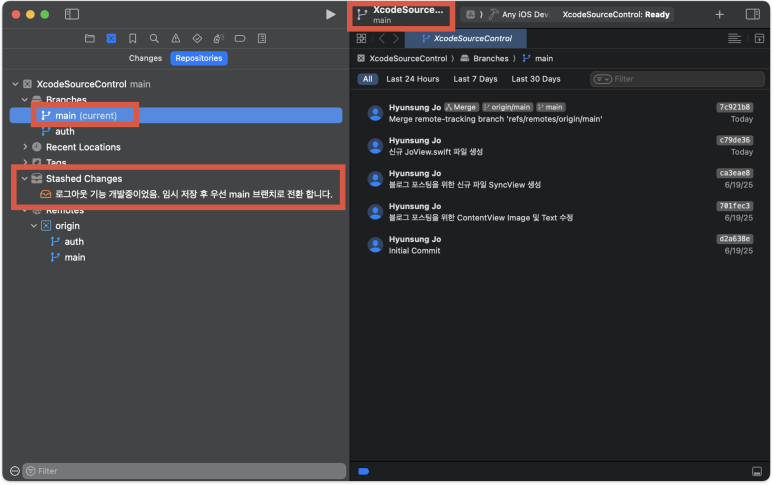Add a new tab with plus button
The height and width of the screenshot is (485, 773).
tap(719, 14)
